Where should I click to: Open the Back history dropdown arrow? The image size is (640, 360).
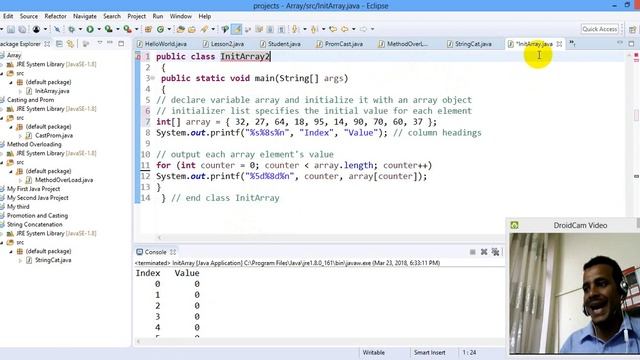[x=353, y=29]
